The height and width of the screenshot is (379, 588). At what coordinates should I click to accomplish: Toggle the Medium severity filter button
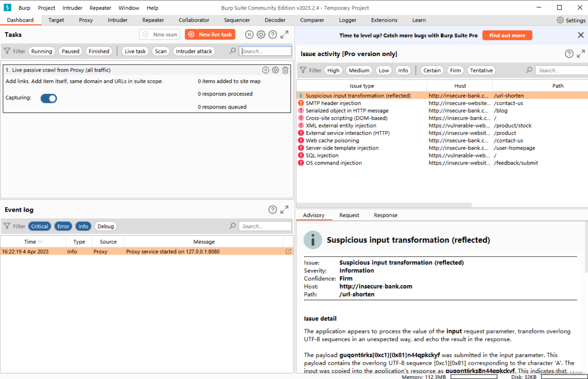[x=359, y=70]
